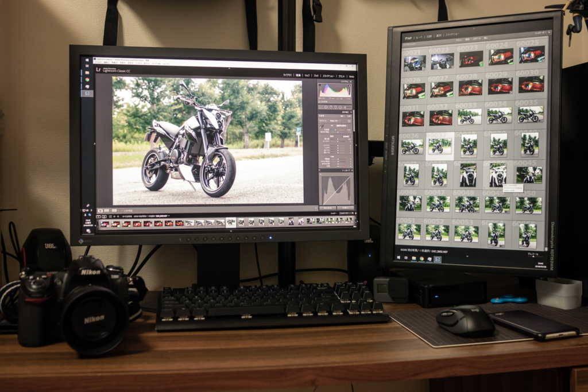The height and width of the screenshot is (392, 588).
Task: Adjust the Exposure slider in Basic panel
Action: pos(338,139)
